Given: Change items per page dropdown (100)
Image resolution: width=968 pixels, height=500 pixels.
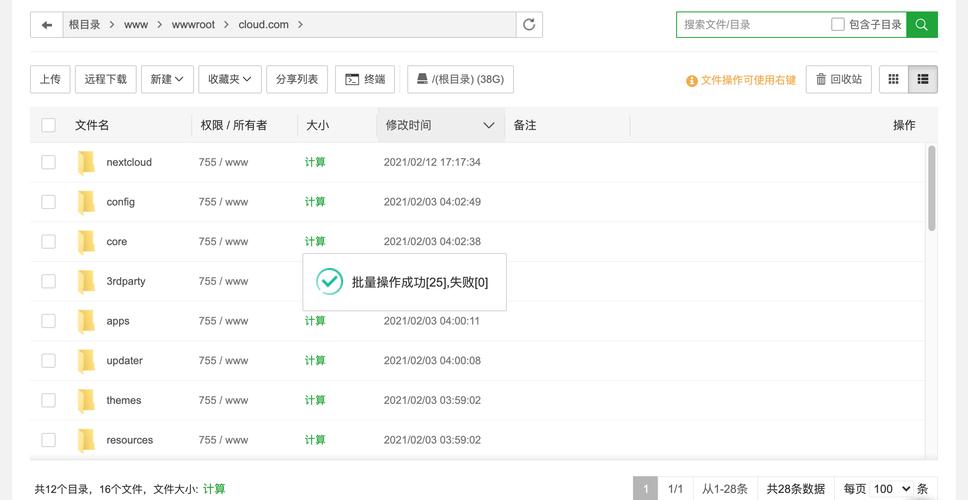Looking at the screenshot, I should tap(891, 489).
